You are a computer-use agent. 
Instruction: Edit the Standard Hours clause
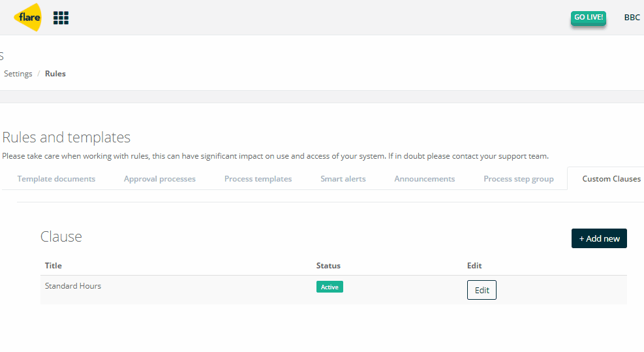click(482, 290)
